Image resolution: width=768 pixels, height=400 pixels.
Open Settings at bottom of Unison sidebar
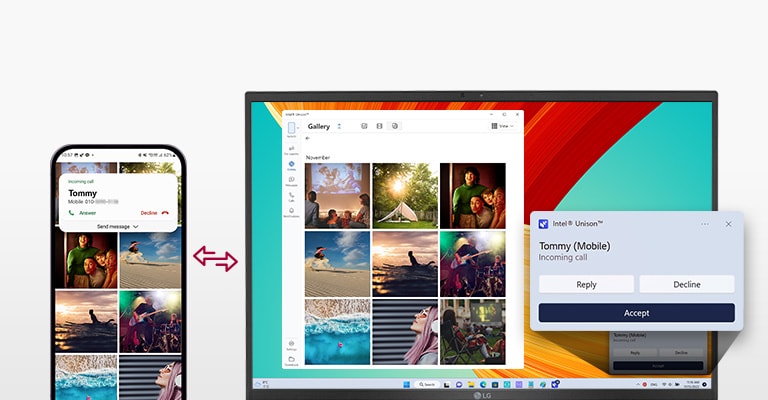(291, 345)
